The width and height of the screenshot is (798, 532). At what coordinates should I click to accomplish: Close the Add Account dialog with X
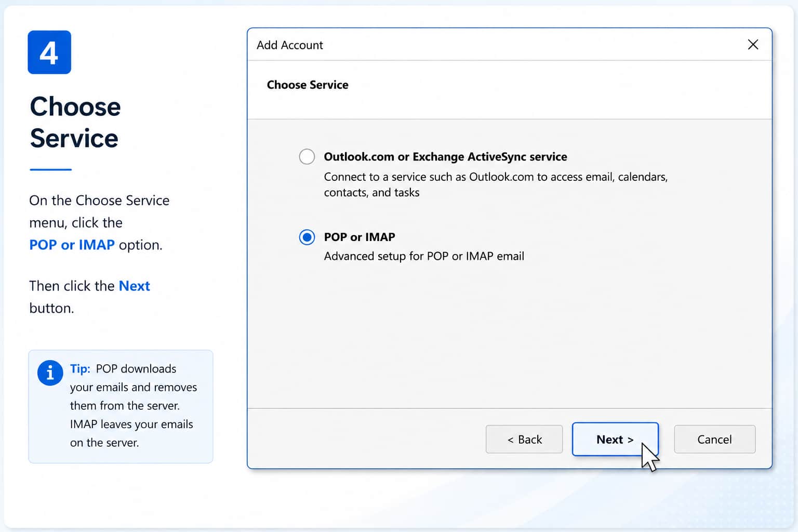pyautogui.click(x=753, y=45)
